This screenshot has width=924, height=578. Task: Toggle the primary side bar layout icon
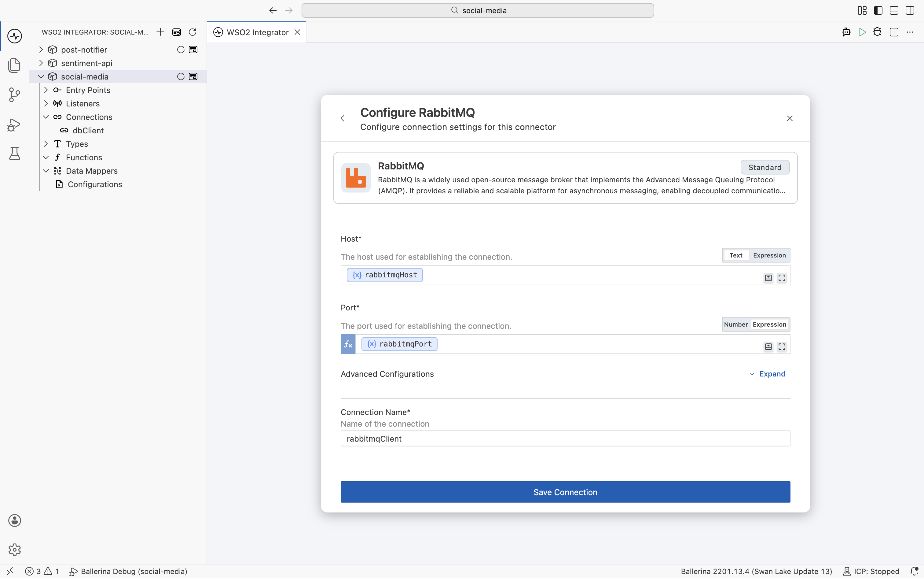(x=878, y=10)
